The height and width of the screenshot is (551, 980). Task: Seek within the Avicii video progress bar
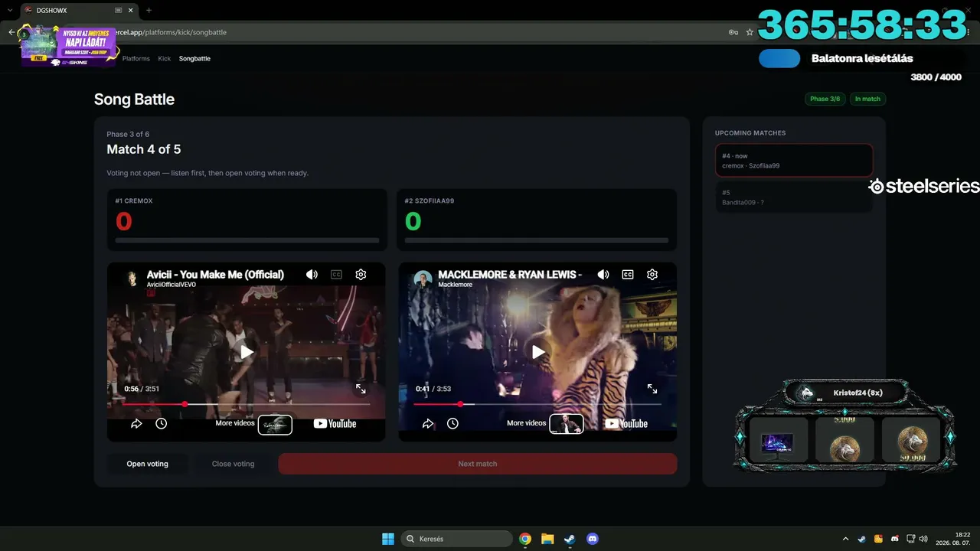(246, 404)
